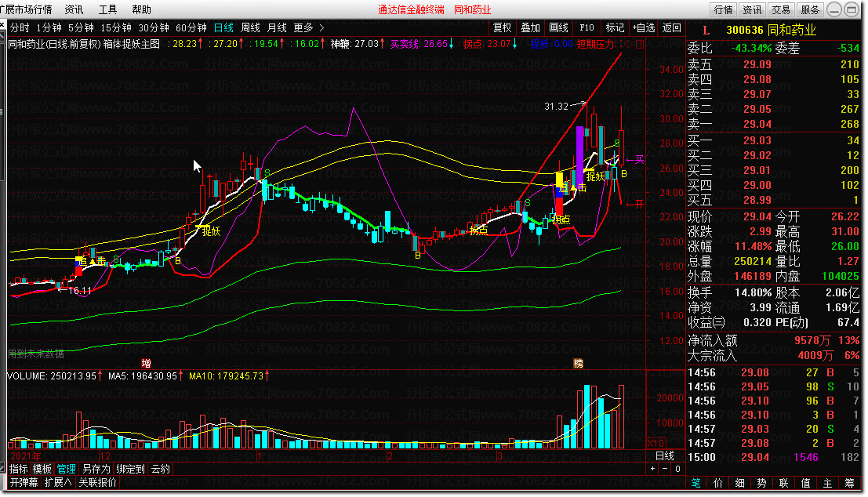Screen dimensions: 868x497
Task: Select the 值 value tab
Action: pyautogui.click(x=805, y=483)
